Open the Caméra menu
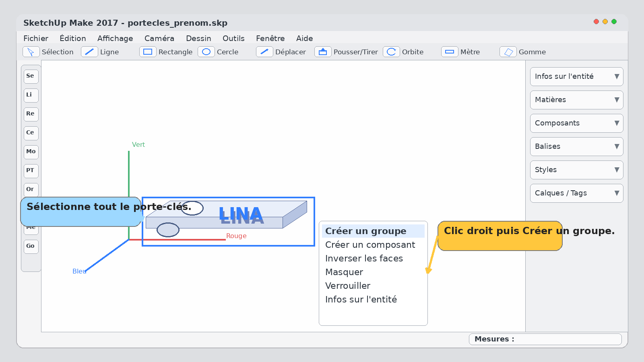 point(159,38)
